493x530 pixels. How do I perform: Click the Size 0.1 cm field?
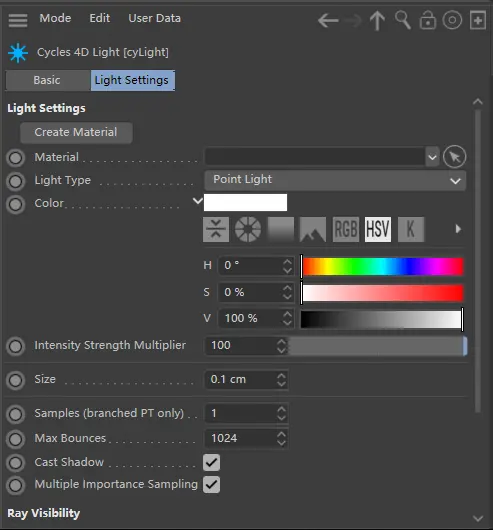241,380
